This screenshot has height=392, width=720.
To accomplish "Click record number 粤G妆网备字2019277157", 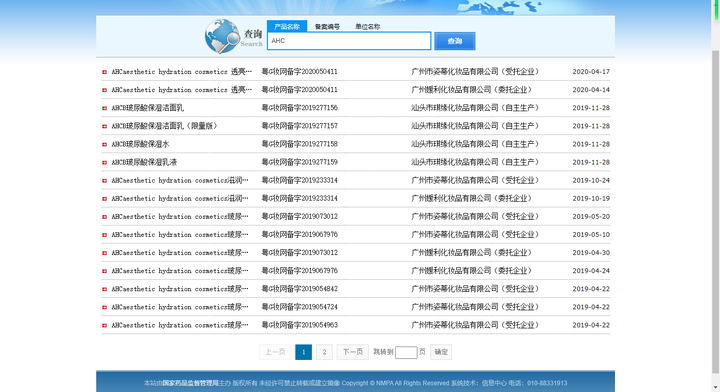I will click(x=299, y=126).
